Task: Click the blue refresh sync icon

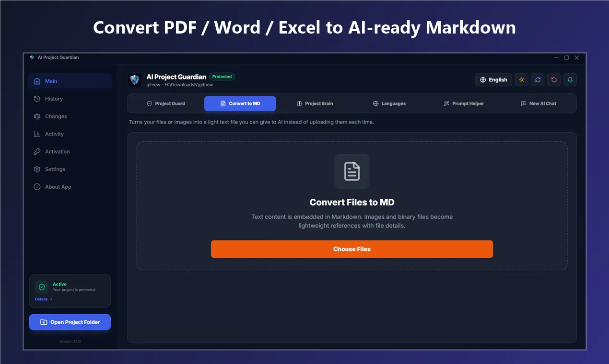Action: pyautogui.click(x=538, y=80)
